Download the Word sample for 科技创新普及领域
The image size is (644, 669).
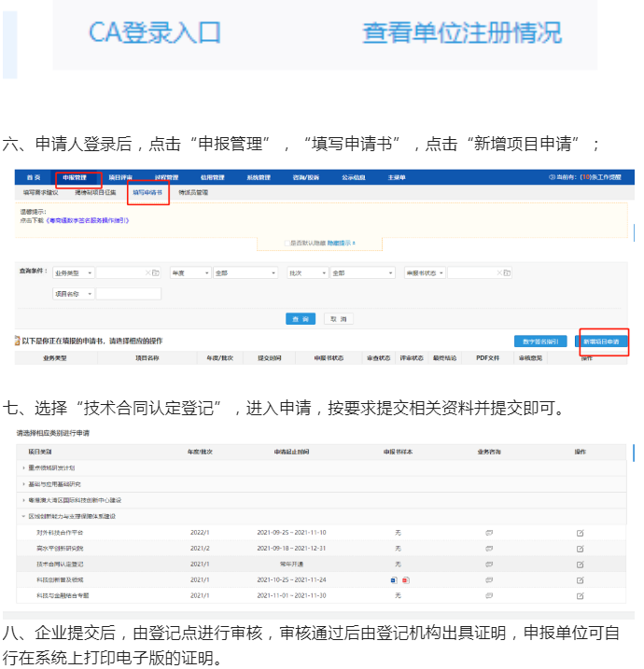[395, 580]
